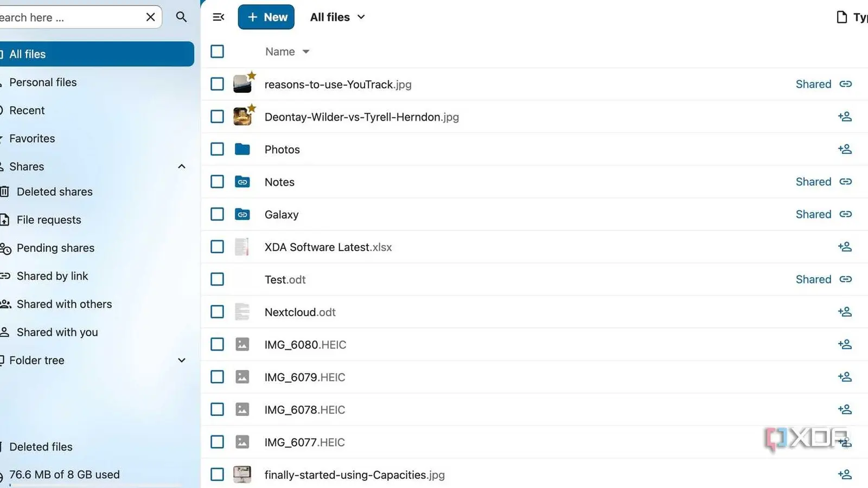This screenshot has height=488, width=868.
Task: Share Nextcloud.odt using the add-user icon
Action: 845,312
